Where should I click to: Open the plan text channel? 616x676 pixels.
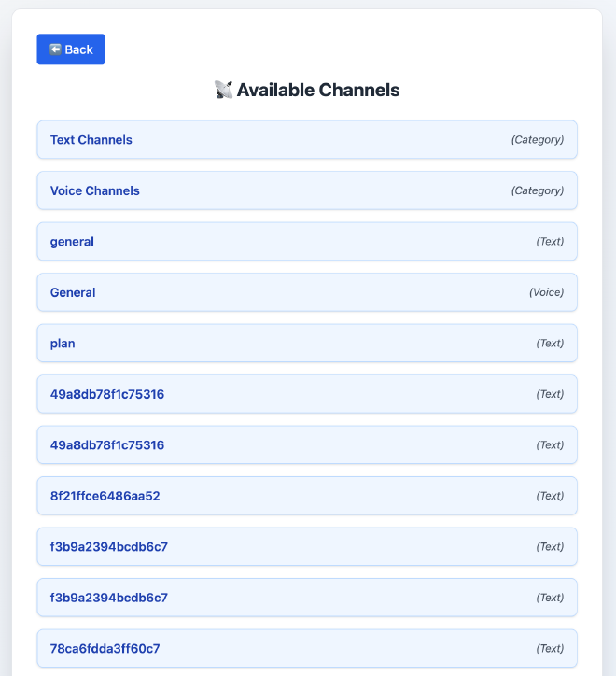click(63, 344)
